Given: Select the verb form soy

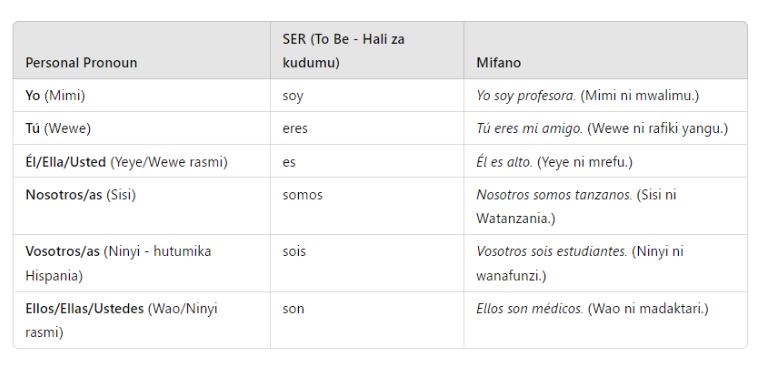Looking at the screenshot, I should coord(293,96).
